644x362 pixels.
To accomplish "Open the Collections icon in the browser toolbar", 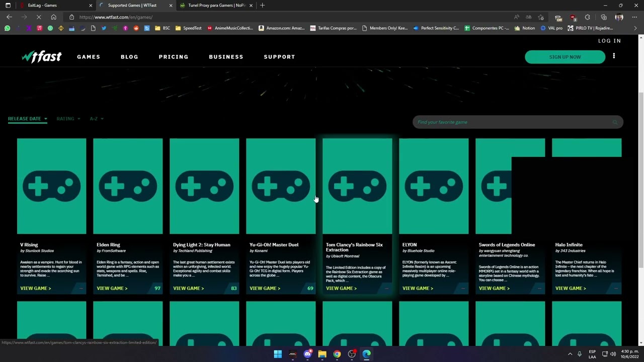I will coord(604,17).
